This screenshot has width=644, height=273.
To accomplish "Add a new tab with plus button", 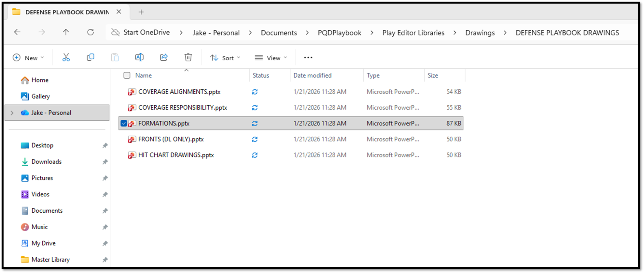I will coord(141,12).
